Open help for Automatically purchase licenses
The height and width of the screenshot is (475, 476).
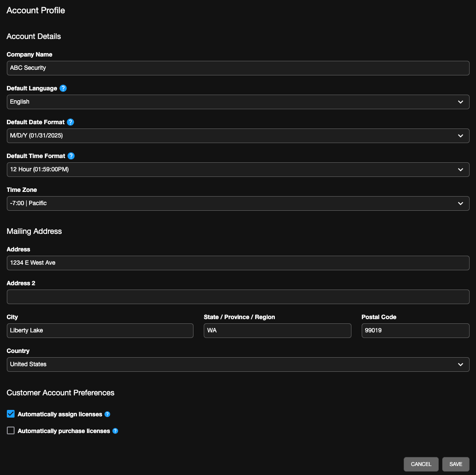115,431
